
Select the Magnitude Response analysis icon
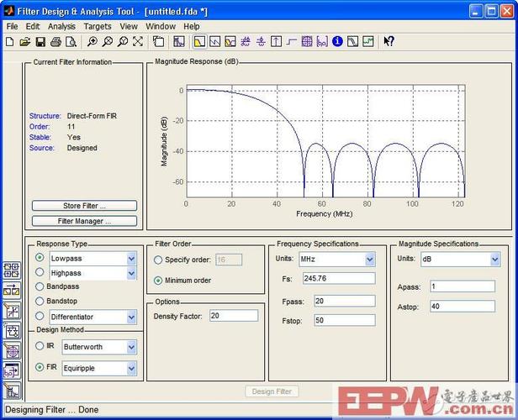[199, 41]
